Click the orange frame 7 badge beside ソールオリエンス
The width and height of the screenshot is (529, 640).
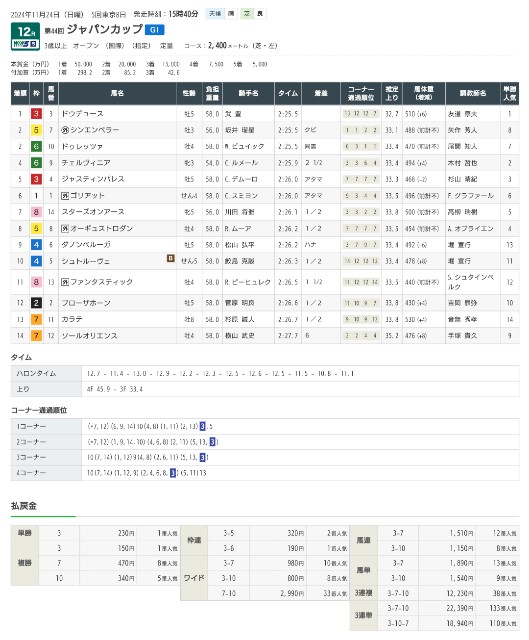click(x=36, y=336)
